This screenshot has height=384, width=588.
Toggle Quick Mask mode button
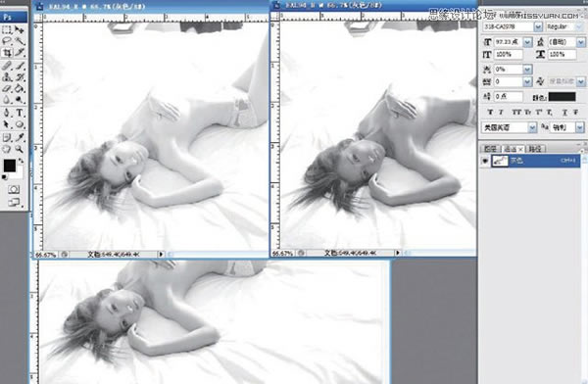pos(14,189)
